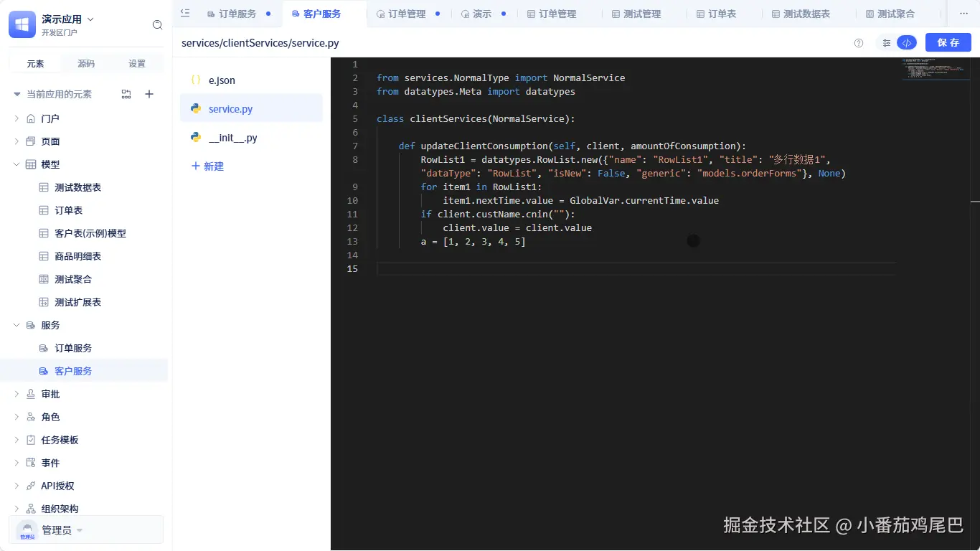Screen dimensions: 980x551
Task: Open the 订单服务 editor tab
Action: coord(239,14)
